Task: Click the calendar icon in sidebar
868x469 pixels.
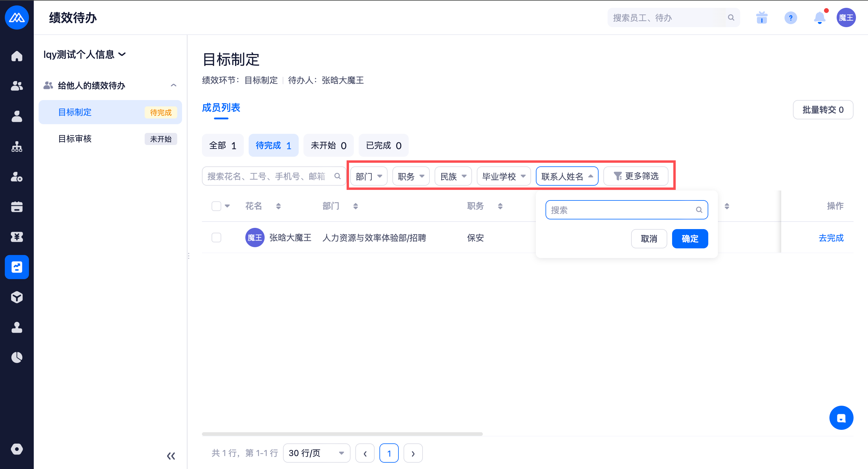Action: (x=17, y=206)
